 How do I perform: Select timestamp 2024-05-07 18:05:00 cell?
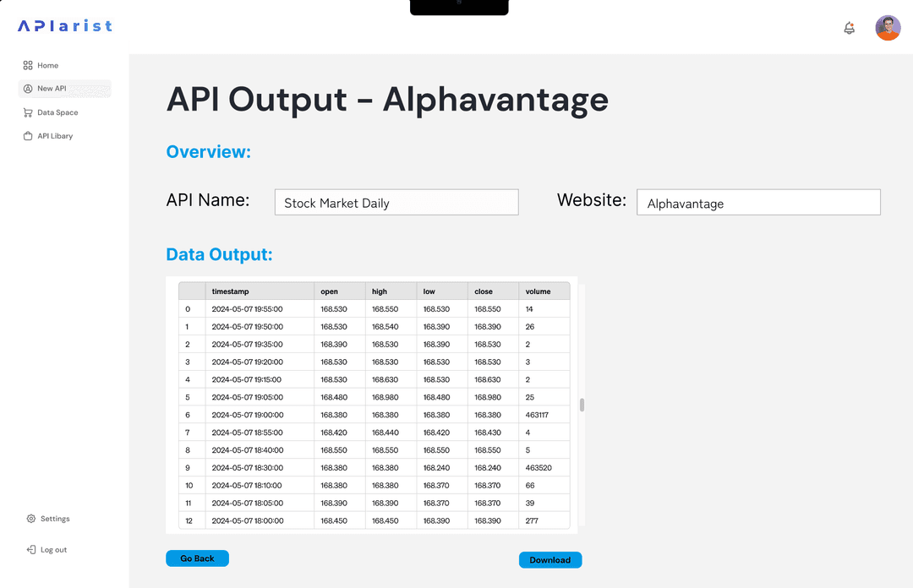point(260,503)
